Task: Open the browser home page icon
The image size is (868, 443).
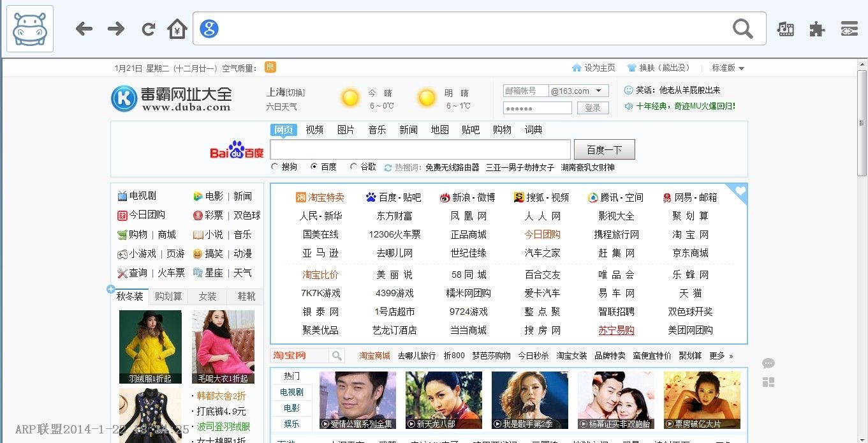Action: [177, 29]
